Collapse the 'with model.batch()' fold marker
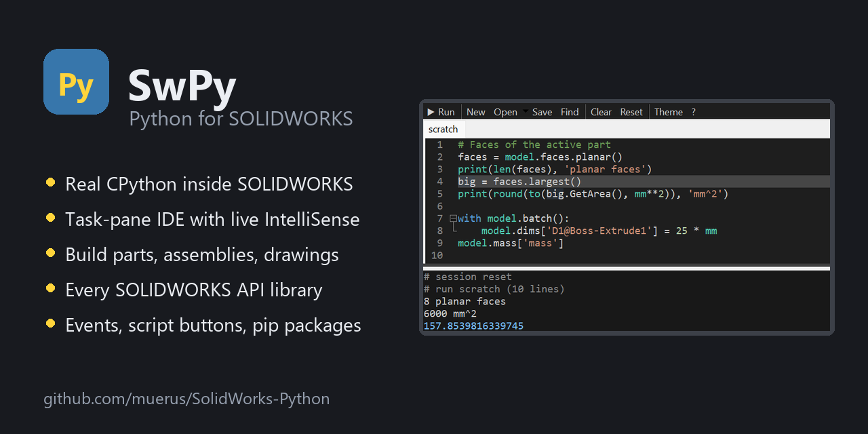The height and width of the screenshot is (434, 868). [x=453, y=218]
